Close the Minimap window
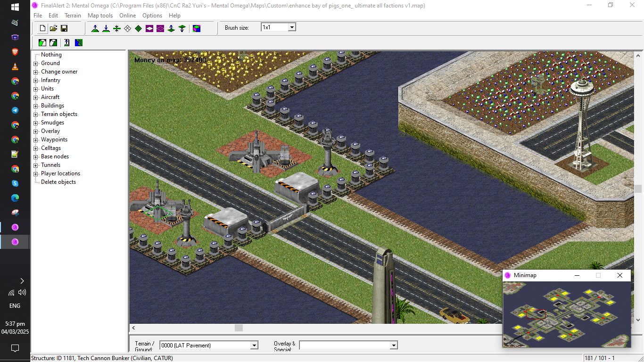644x362 pixels. pyautogui.click(x=620, y=275)
